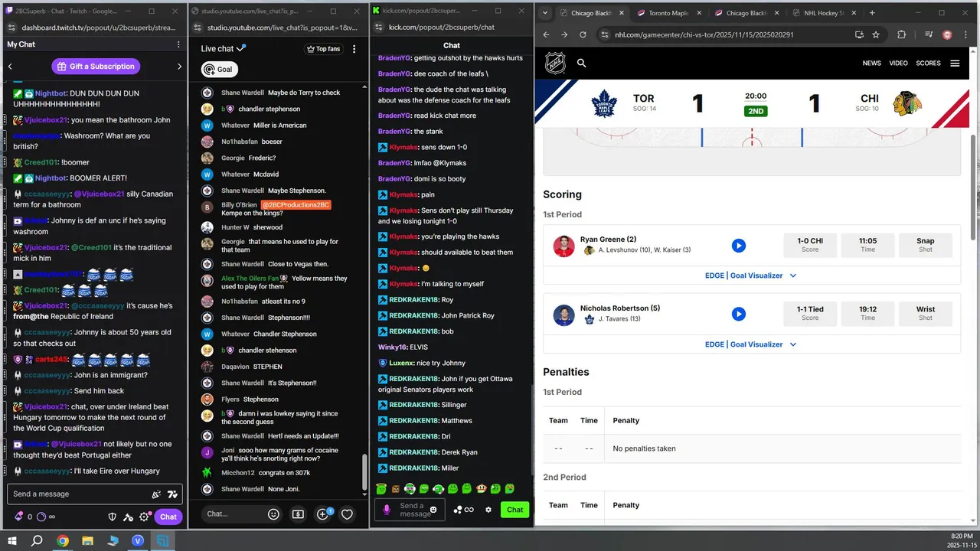Image resolution: width=980 pixels, height=551 pixels.
Task: Click the Toronto Maple Leafs team logo
Action: [x=605, y=103]
